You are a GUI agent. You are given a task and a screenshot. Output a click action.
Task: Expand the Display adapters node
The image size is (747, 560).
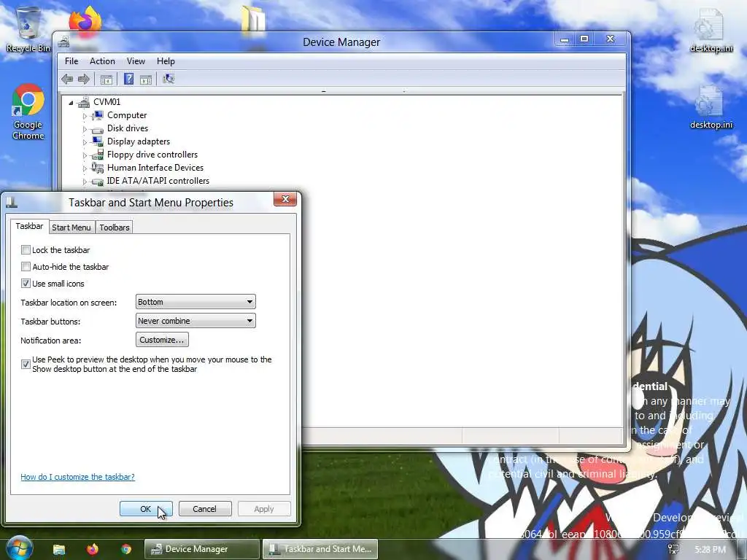click(x=85, y=142)
